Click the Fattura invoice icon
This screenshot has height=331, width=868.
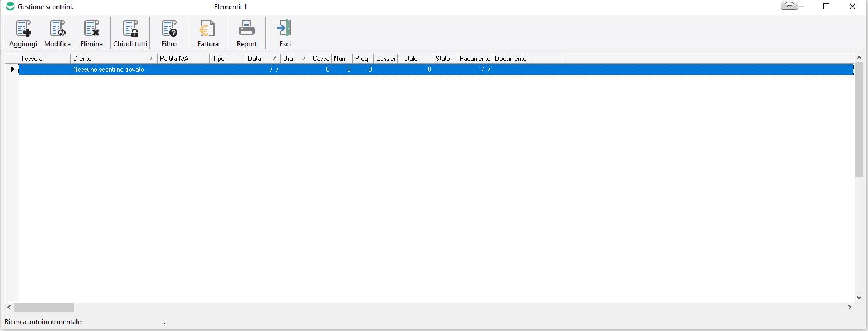point(208,29)
